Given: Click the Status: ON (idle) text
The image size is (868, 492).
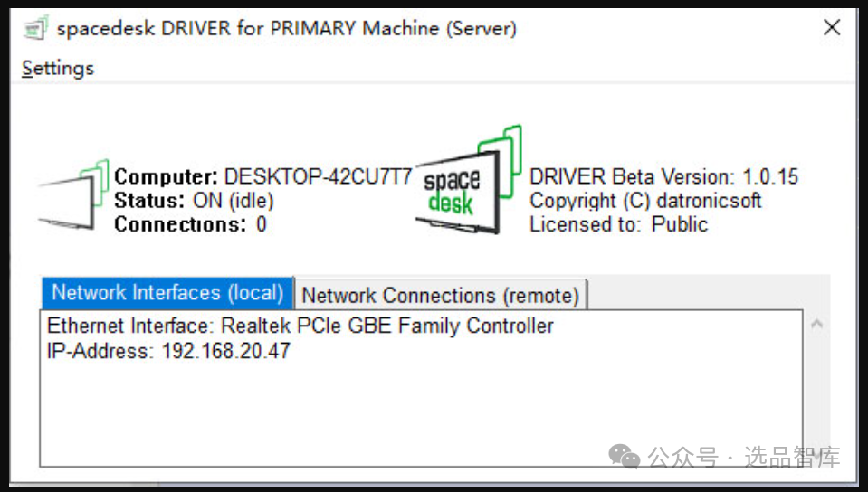Looking at the screenshot, I should coord(194,201).
